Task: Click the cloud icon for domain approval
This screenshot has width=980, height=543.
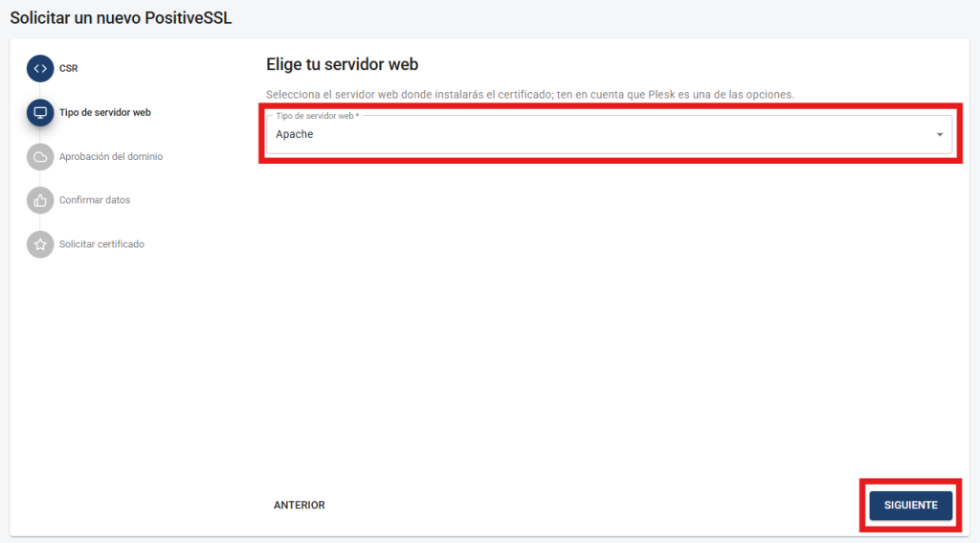Action: 40,156
